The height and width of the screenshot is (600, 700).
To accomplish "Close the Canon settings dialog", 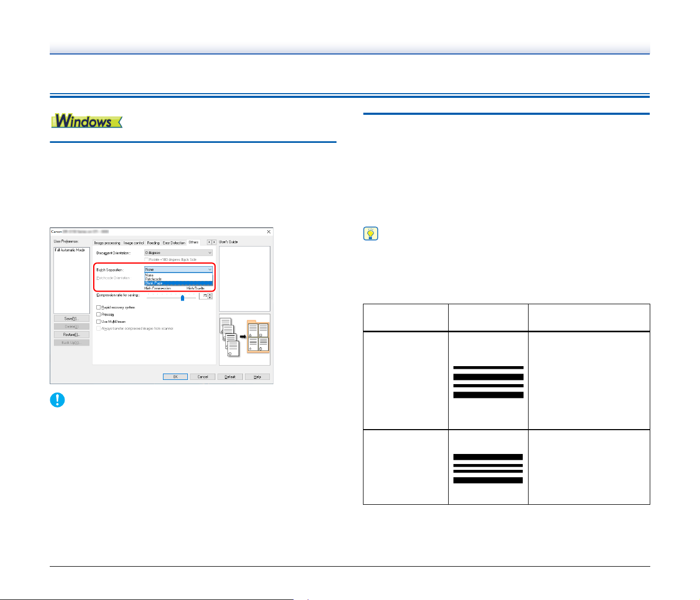I will point(268,232).
